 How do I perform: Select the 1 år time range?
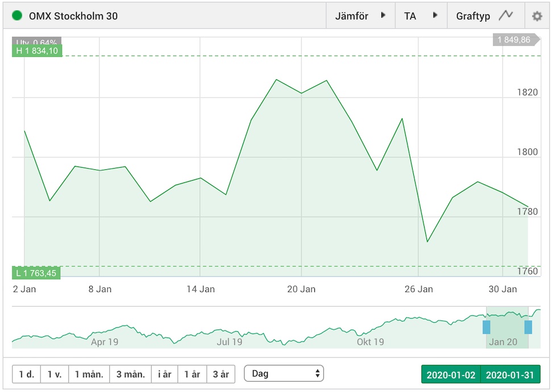pyautogui.click(x=192, y=374)
